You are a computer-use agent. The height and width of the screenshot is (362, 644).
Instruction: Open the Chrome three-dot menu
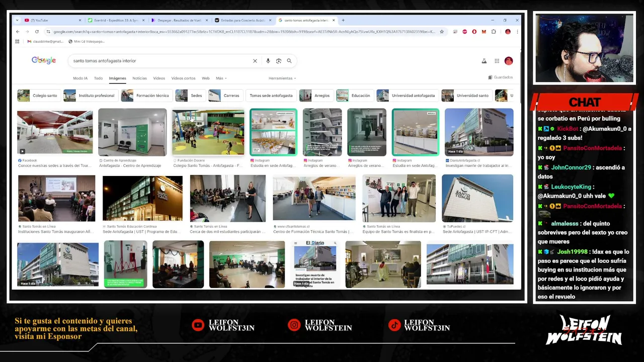(517, 32)
